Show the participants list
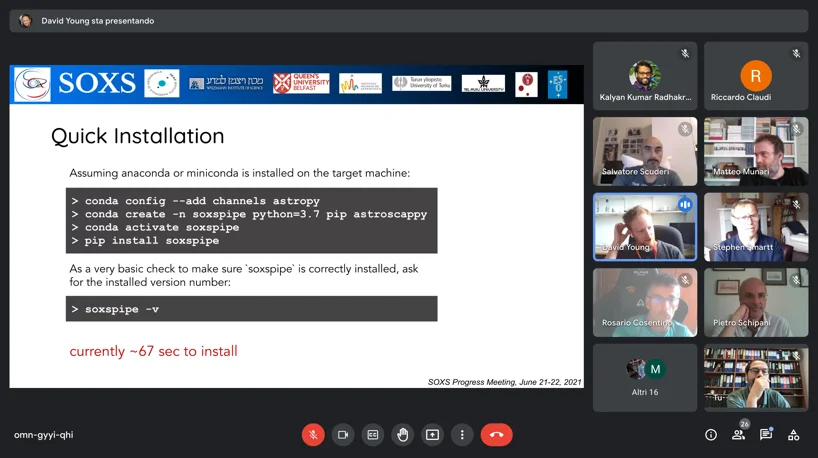 (739, 435)
